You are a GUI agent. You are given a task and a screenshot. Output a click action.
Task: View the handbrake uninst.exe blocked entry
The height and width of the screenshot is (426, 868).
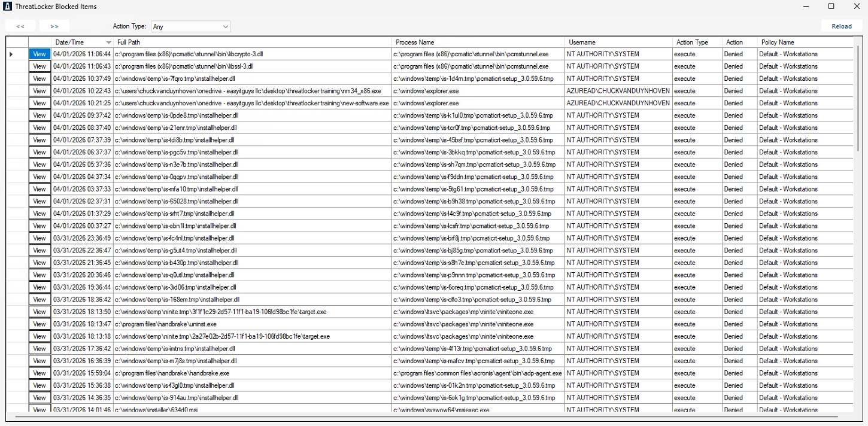pyautogui.click(x=40, y=324)
